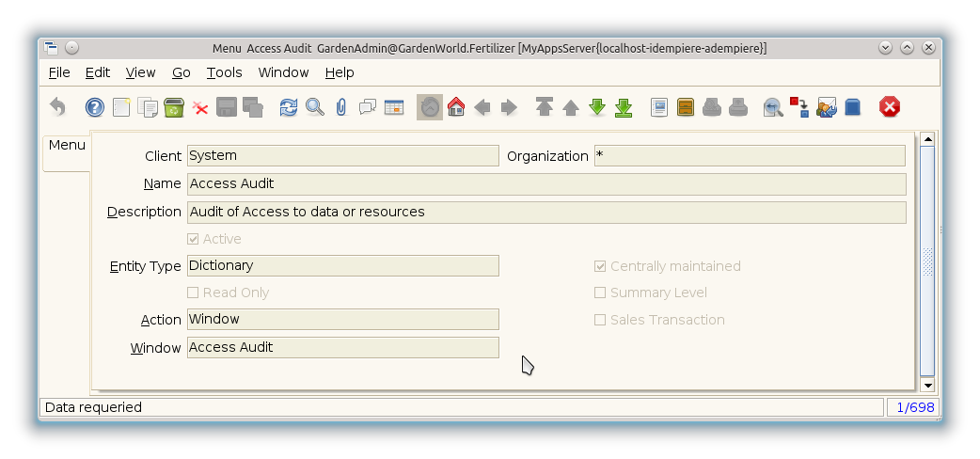This screenshot has width=980, height=459.
Task: Open the Action dropdown
Action: (x=342, y=319)
